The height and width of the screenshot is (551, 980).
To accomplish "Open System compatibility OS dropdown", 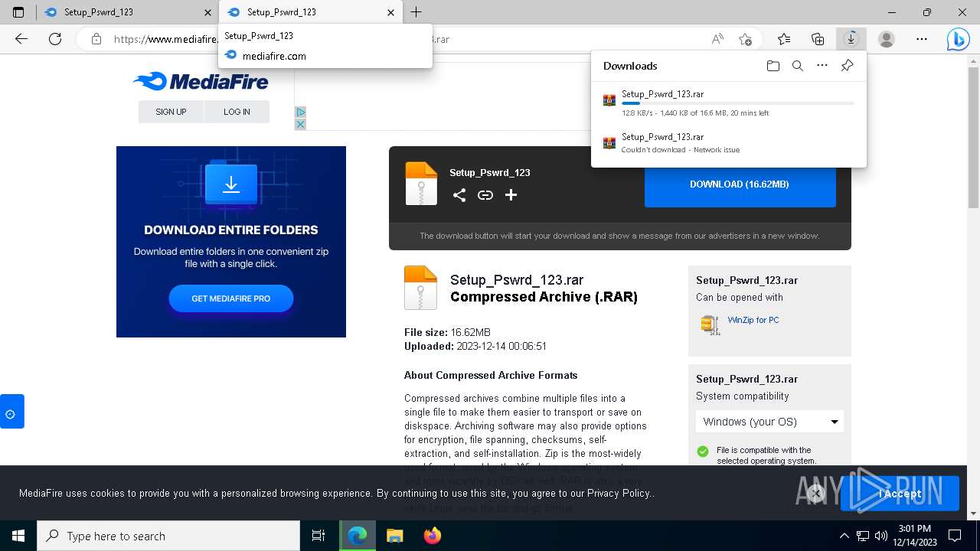I will pos(769,422).
